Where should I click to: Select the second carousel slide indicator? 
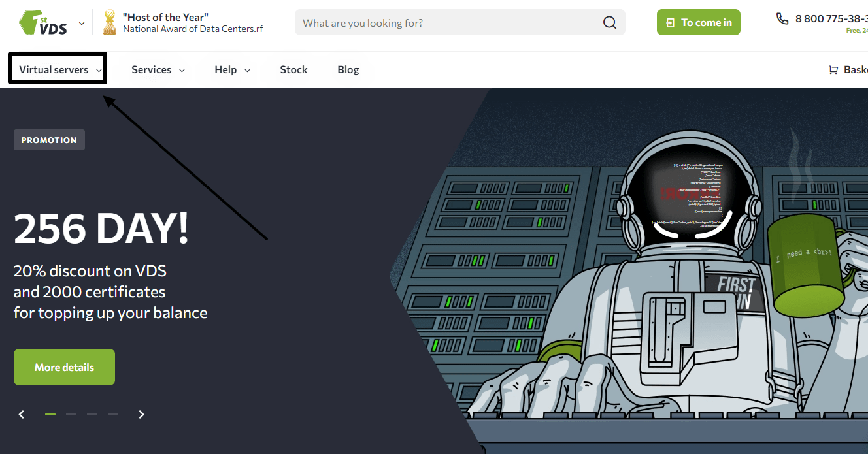pyautogui.click(x=71, y=414)
